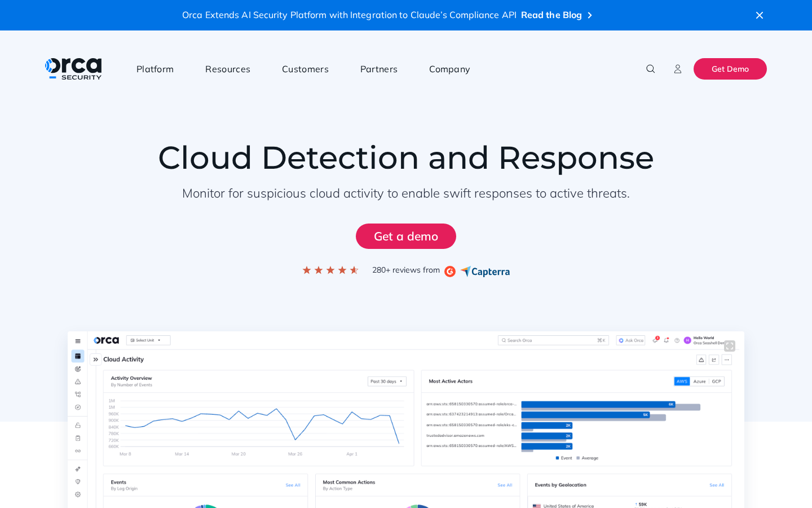Click the Capterra logo
The image size is (812, 508).
[486, 271]
